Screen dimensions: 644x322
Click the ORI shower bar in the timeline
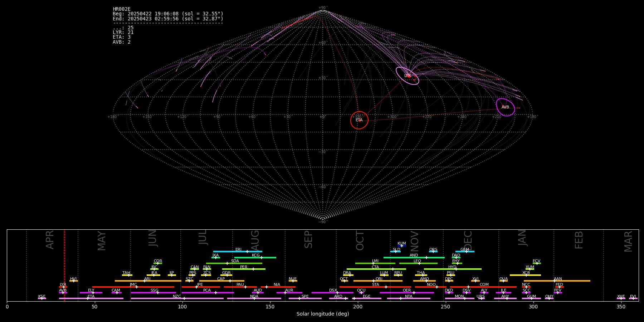coord(378,281)
